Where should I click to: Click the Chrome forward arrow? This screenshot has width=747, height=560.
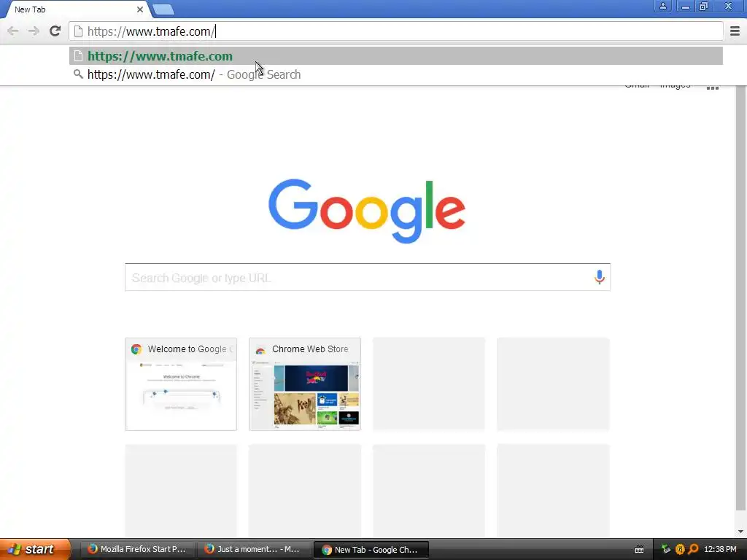pyautogui.click(x=34, y=31)
